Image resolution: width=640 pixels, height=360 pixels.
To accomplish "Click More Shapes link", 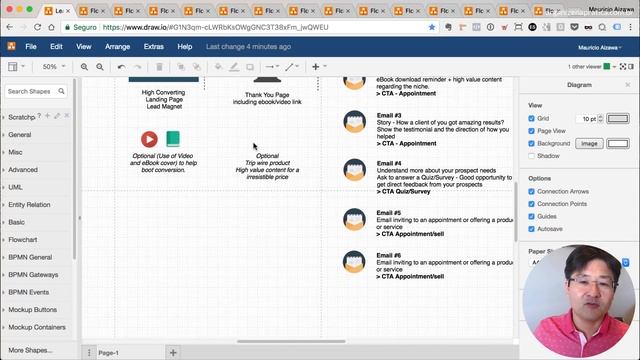I will pos(30,350).
